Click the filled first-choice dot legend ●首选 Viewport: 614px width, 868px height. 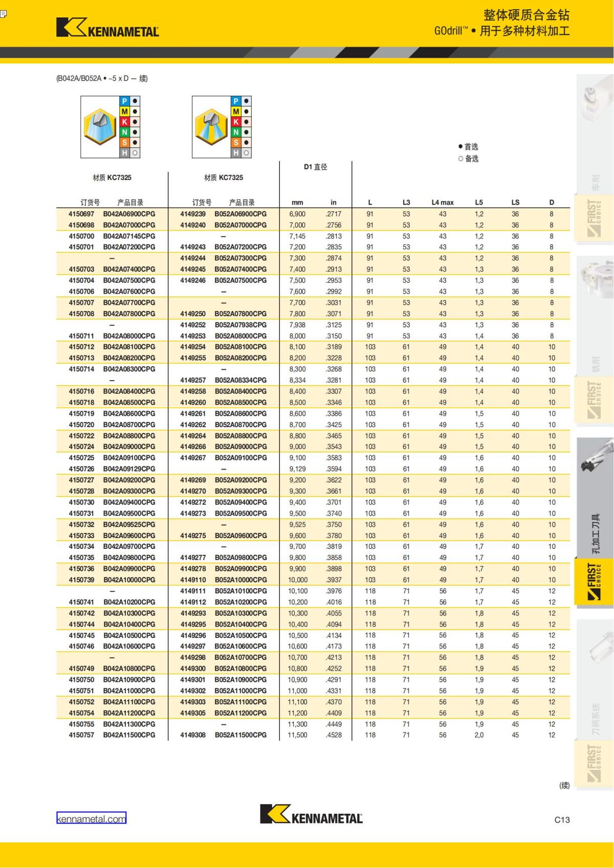tap(468, 147)
